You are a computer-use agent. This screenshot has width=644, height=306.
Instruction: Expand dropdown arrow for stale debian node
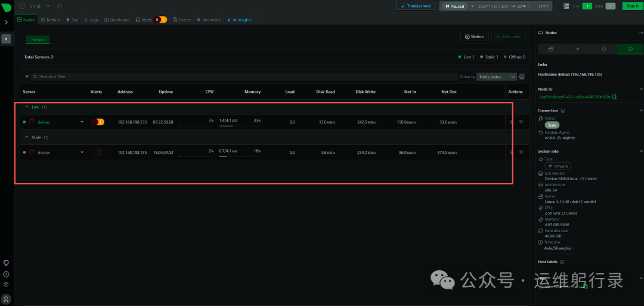click(82, 152)
